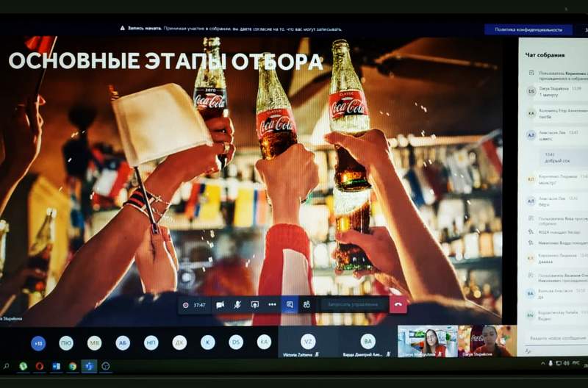The height and width of the screenshot is (388, 588).
Task: Open the Opera browser from taskbar
Action: (x=40, y=366)
